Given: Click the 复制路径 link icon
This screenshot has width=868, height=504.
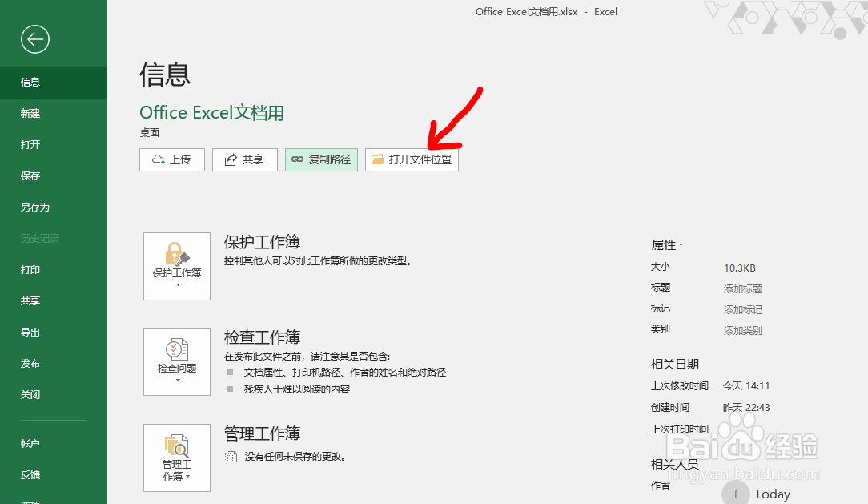Looking at the screenshot, I should click(x=299, y=159).
